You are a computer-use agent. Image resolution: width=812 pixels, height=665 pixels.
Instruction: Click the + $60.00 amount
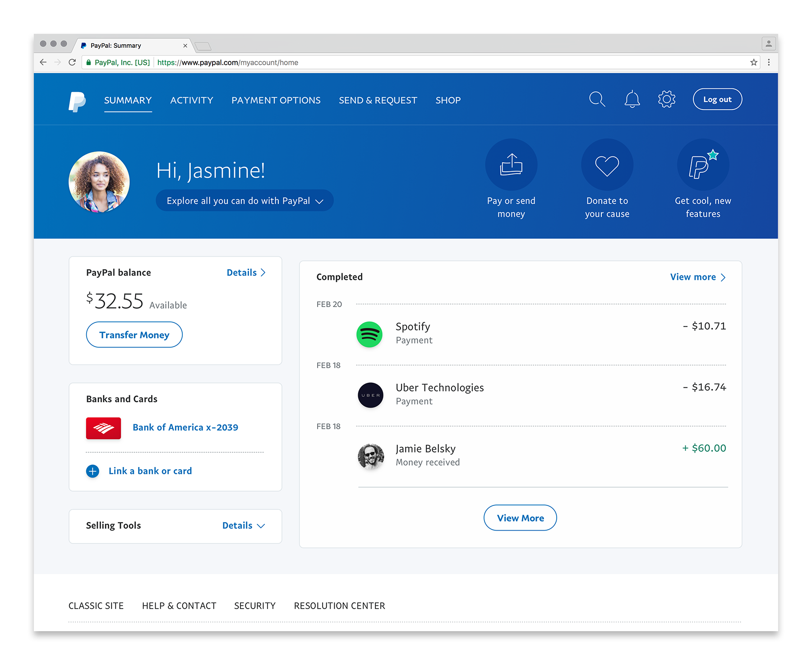[x=704, y=448]
